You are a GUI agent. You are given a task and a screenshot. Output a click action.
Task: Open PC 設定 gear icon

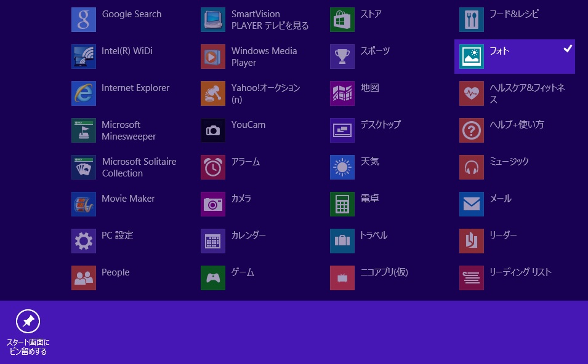(84, 241)
